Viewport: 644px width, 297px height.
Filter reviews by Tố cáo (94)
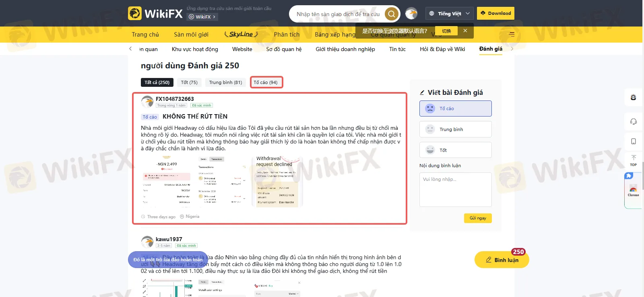pyautogui.click(x=266, y=82)
